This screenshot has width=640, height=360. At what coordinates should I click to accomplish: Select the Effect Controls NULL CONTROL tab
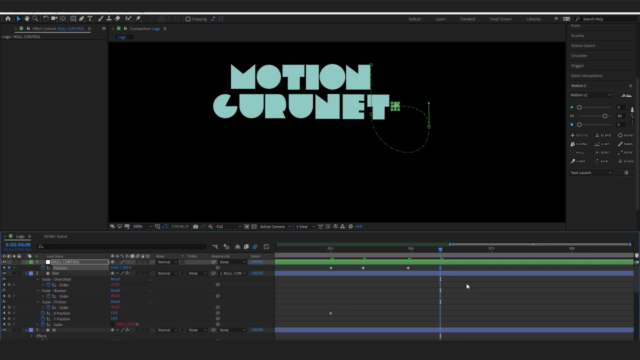[58, 29]
